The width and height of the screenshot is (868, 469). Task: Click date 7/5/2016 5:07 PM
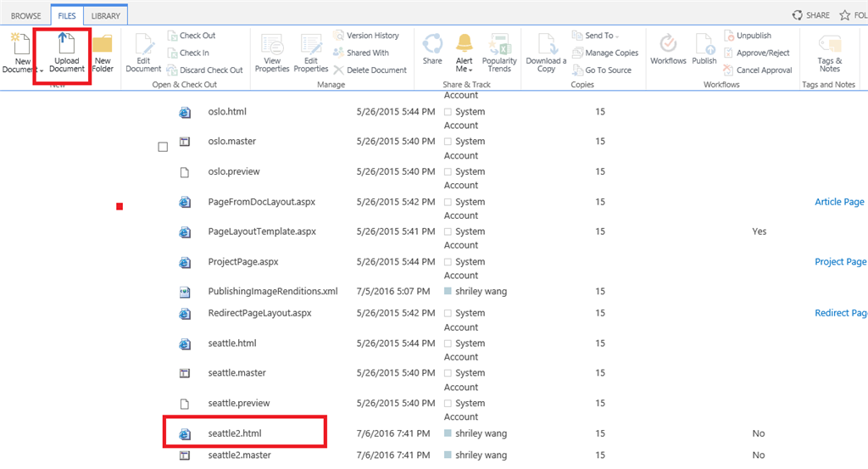393,291
